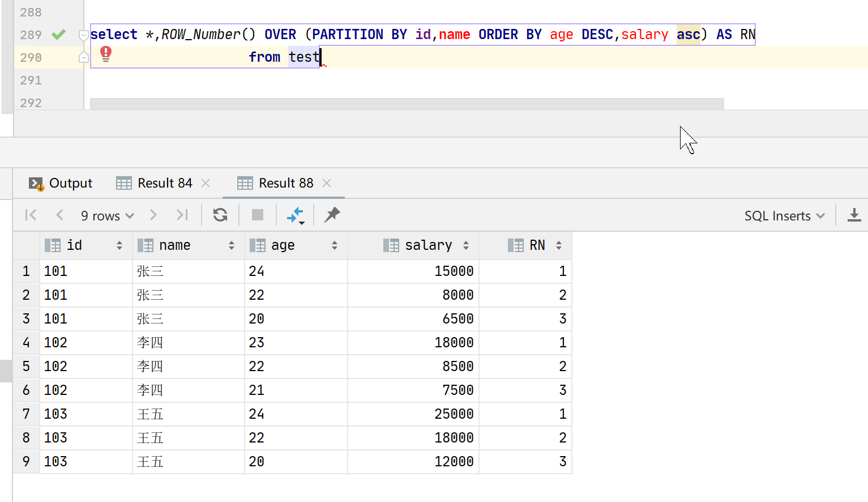Go to next results page
The image size is (868, 502).
[x=153, y=215]
